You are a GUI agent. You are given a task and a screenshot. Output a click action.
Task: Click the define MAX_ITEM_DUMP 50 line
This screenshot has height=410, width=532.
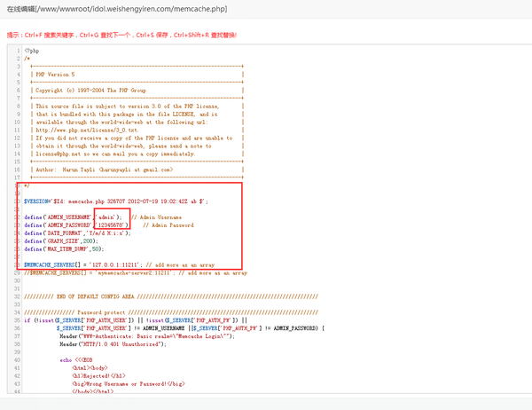pyautogui.click(x=64, y=249)
